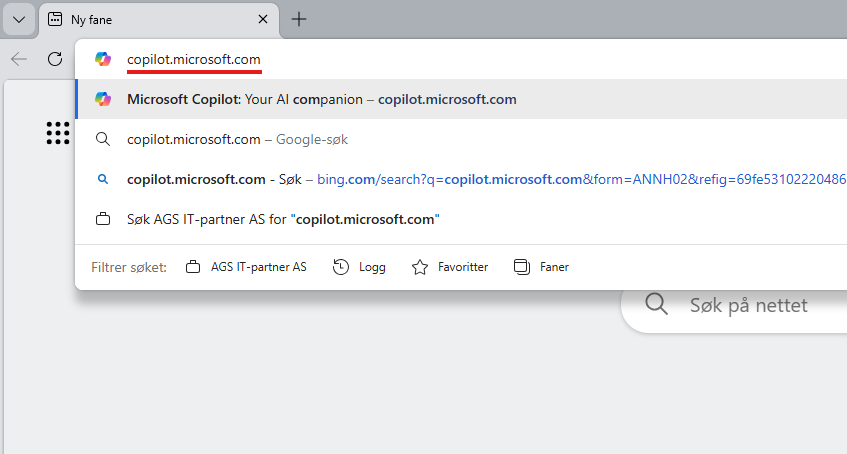Click the Ny fane tab page icon

pos(55,19)
